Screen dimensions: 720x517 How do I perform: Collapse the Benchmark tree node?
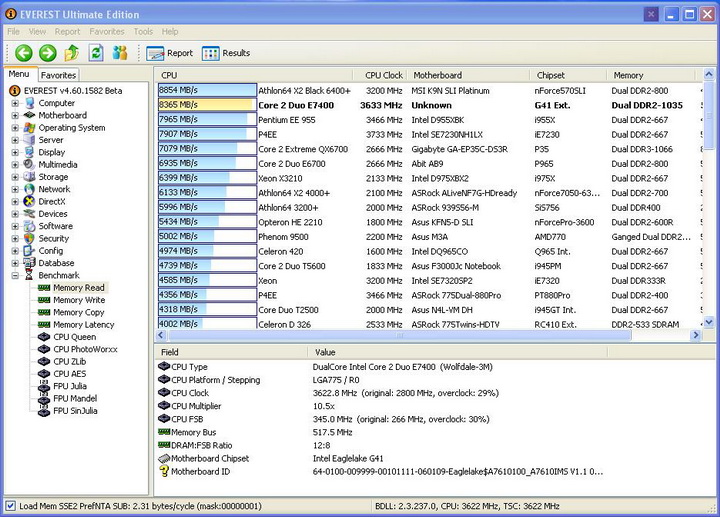click(15, 275)
